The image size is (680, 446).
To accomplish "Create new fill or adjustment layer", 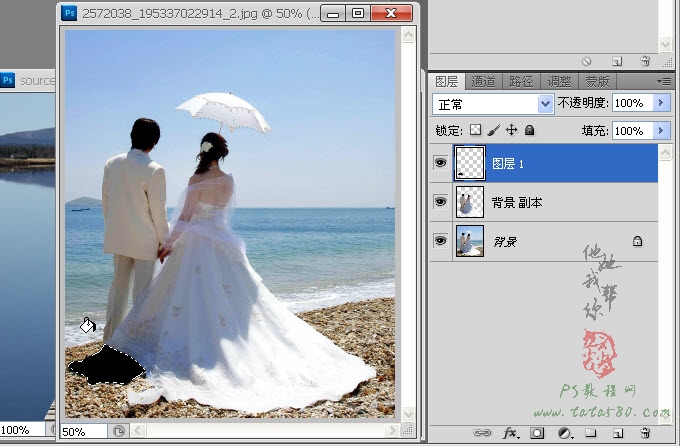I will [565, 433].
